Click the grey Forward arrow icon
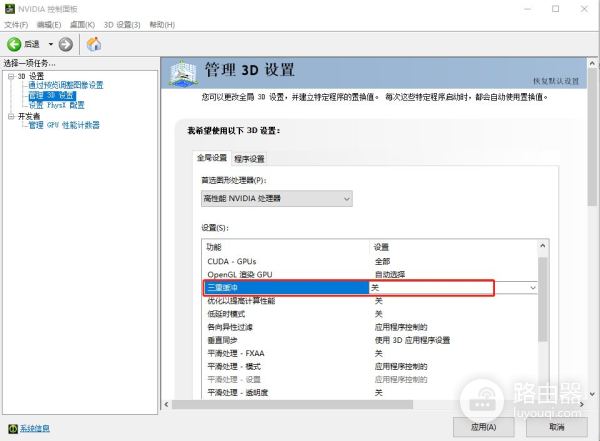This screenshot has height=441, width=600. [65, 44]
